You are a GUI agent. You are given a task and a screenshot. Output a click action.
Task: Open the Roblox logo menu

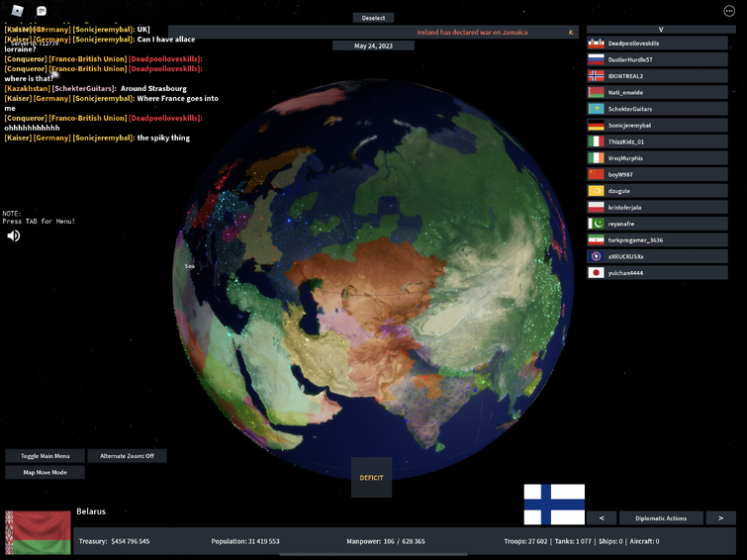pyautogui.click(x=17, y=11)
